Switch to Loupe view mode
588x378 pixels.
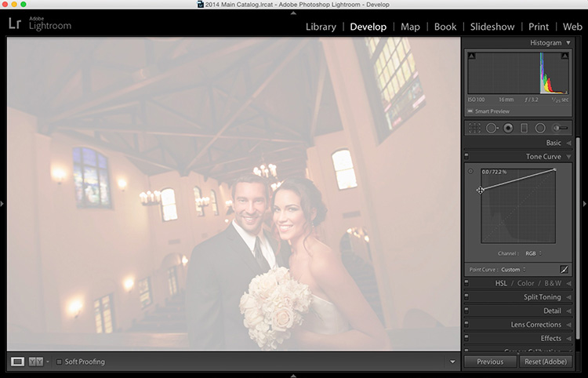click(17, 362)
